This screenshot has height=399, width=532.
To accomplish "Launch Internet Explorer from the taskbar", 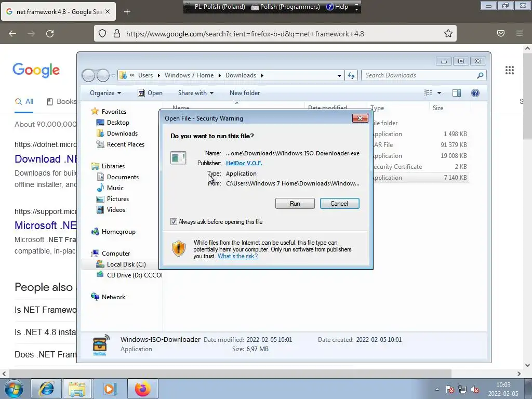I will point(46,389).
